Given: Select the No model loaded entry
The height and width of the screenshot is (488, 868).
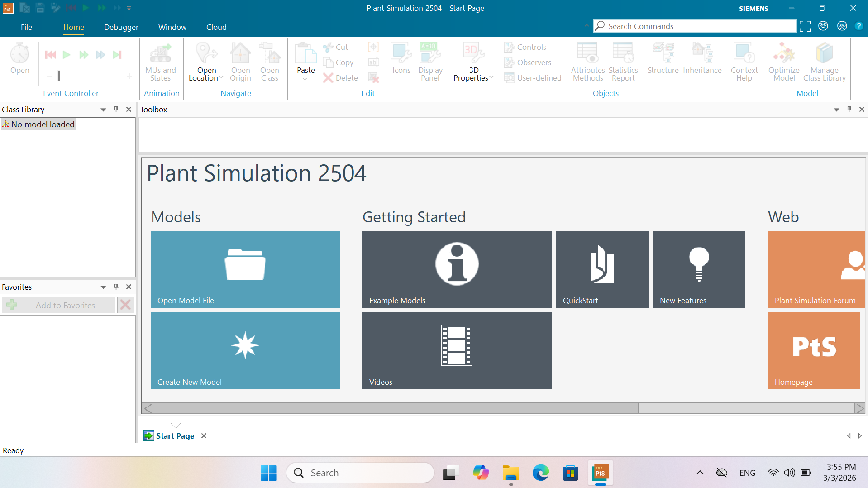Looking at the screenshot, I should pyautogui.click(x=38, y=124).
